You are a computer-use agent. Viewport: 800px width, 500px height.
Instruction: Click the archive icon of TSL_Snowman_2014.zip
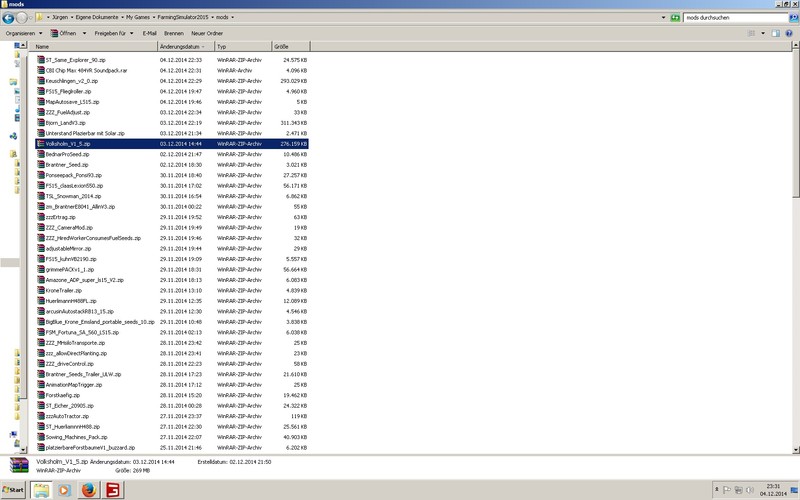(x=41, y=196)
